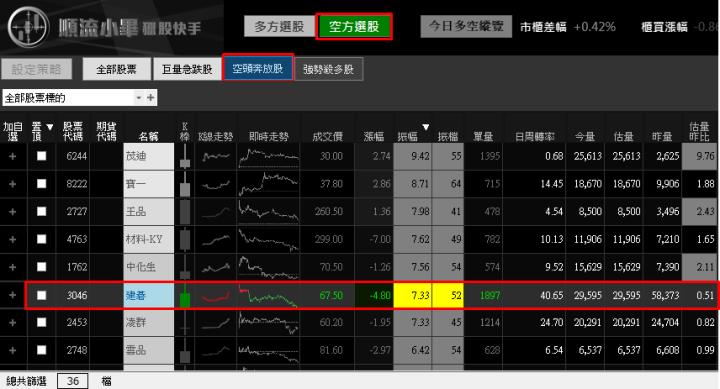The width and height of the screenshot is (720, 389).
Task: Select stock name 雪品
Action: pos(148,350)
